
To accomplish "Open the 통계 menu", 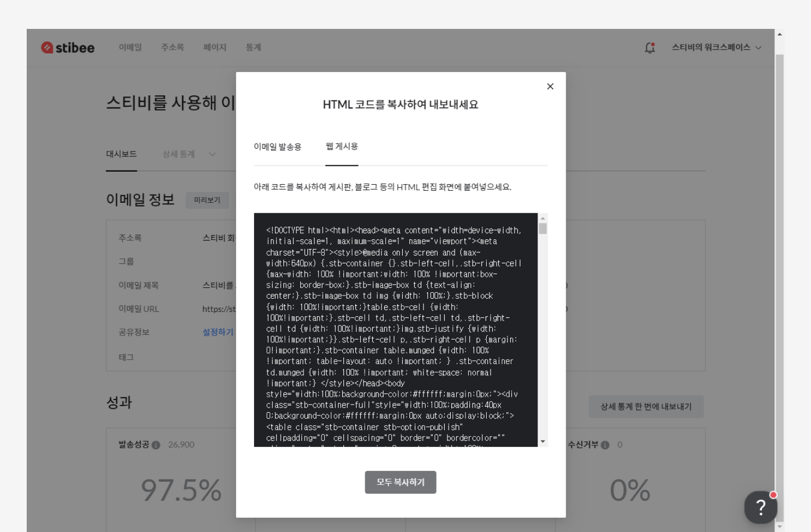I will tap(253, 47).
